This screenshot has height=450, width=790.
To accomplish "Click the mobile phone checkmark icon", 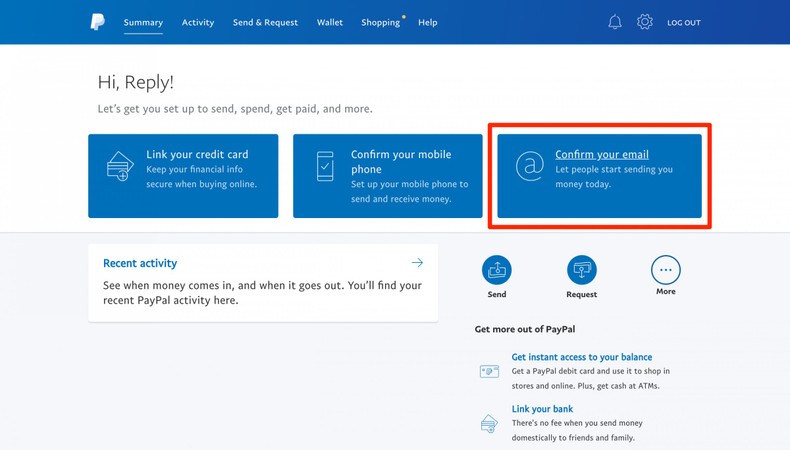I will click(325, 167).
